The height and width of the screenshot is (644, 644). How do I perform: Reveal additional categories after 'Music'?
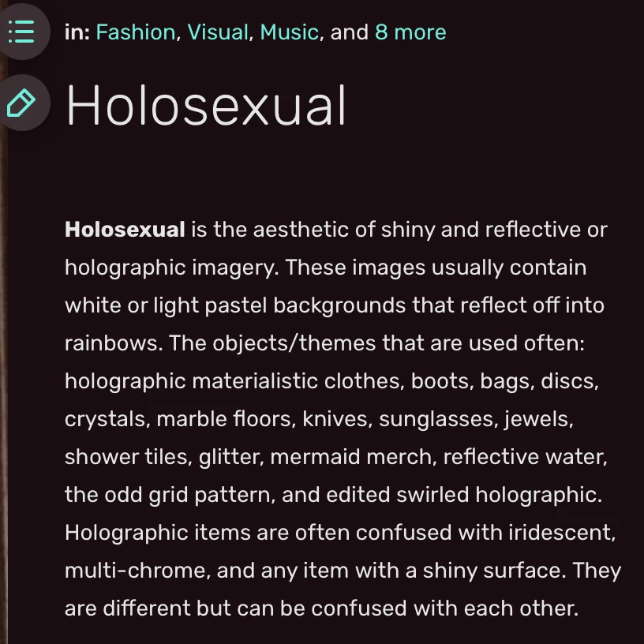pyautogui.click(x=410, y=32)
